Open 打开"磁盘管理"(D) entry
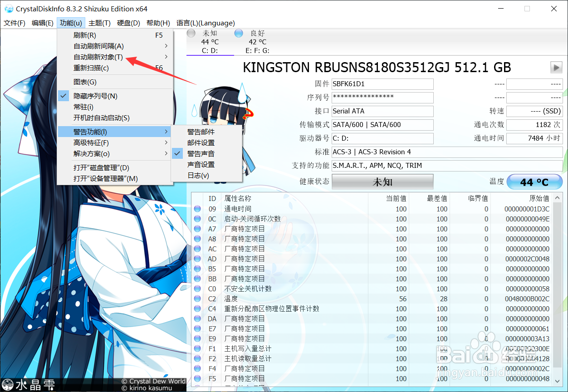The image size is (568, 392). 115,168
